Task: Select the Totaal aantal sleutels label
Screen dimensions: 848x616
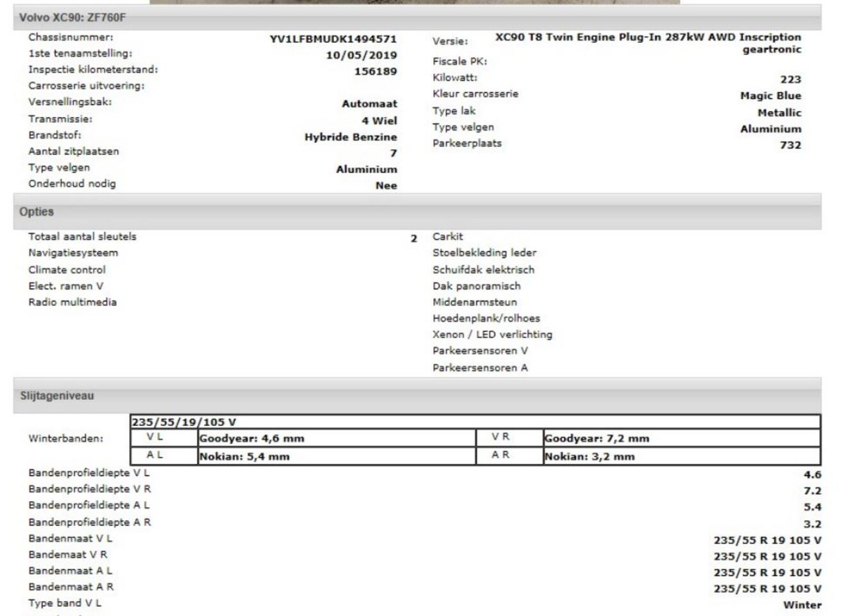Action: (82, 236)
